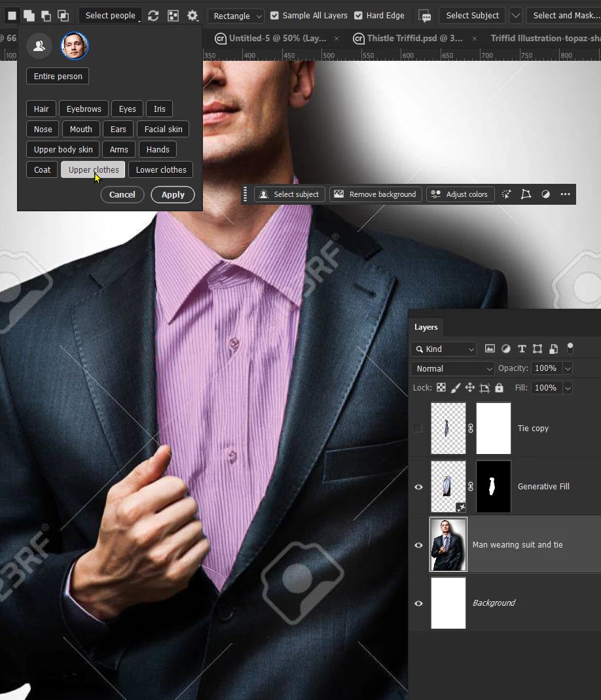The width and height of the screenshot is (601, 700).
Task: Open the Select people dropdown
Action: pyautogui.click(x=111, y=16)
